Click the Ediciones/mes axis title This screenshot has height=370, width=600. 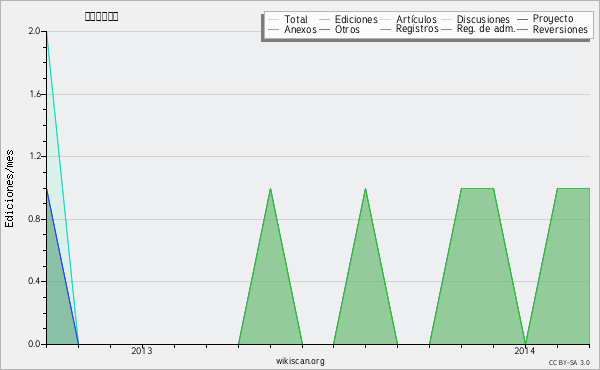[9, 189]
